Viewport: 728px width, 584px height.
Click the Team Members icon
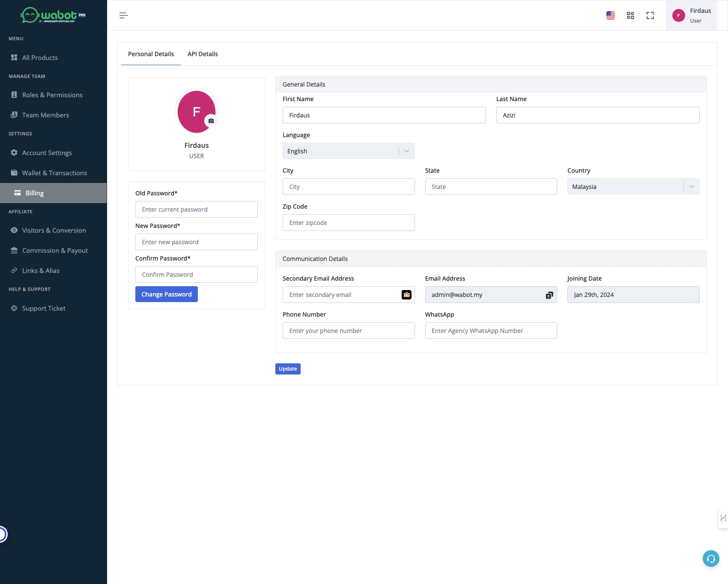(x=14, y=115)
